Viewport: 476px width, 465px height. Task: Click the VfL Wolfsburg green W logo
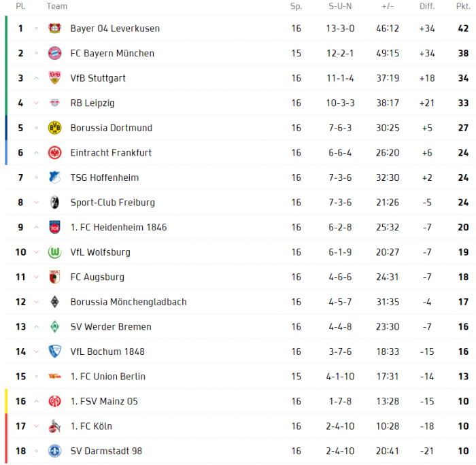54,252
